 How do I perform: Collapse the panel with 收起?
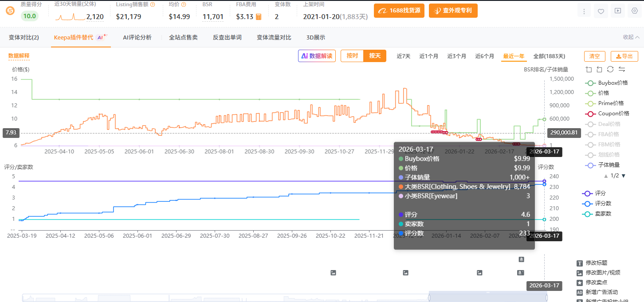pos(631,37)
